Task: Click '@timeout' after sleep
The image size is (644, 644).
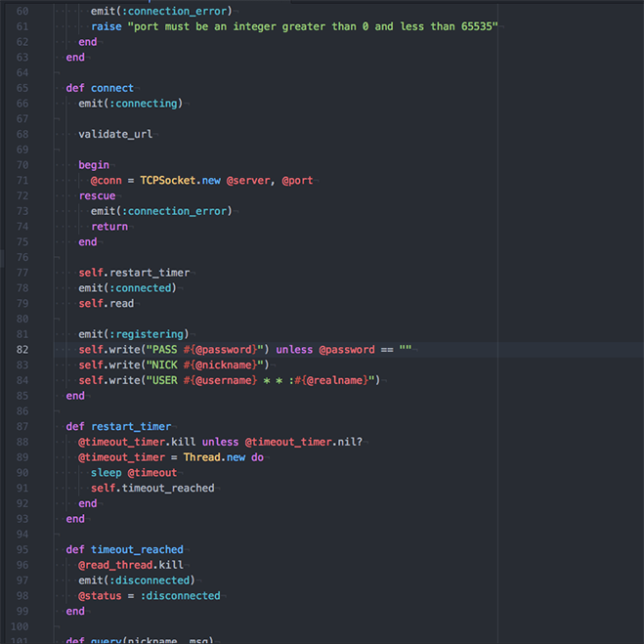Action: [152, 473]
